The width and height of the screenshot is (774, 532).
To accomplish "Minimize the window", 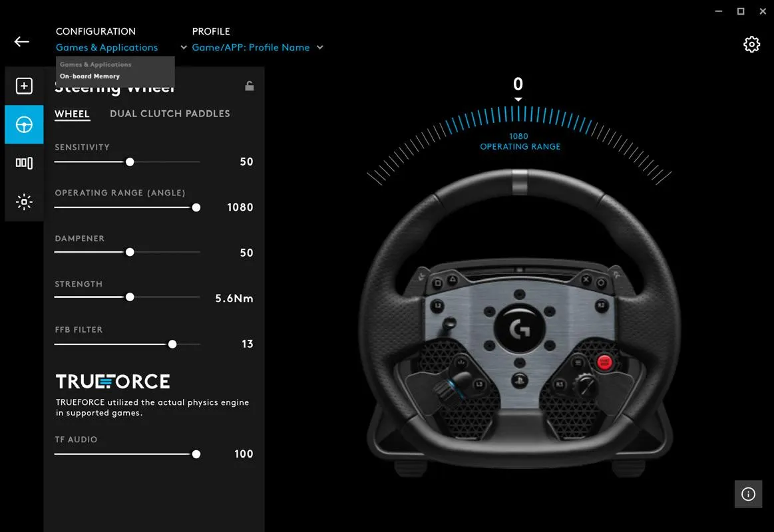I will tap(719, 11).
